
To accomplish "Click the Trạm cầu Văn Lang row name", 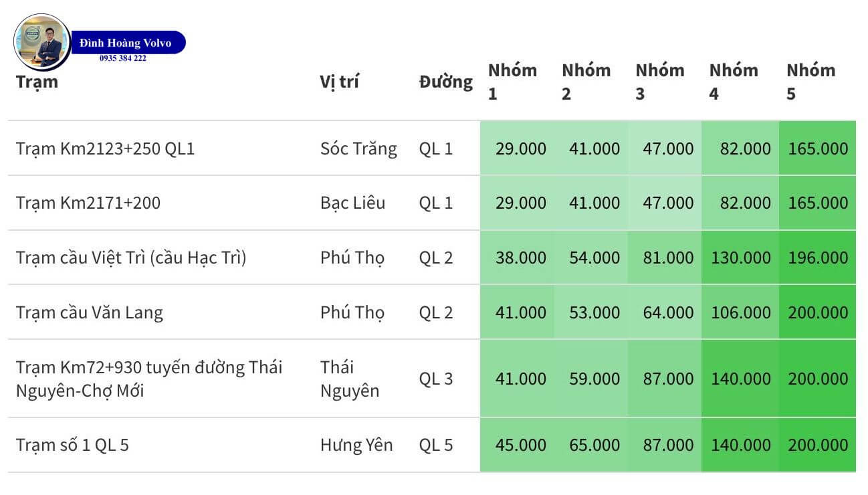I will [x=90, y=312].
